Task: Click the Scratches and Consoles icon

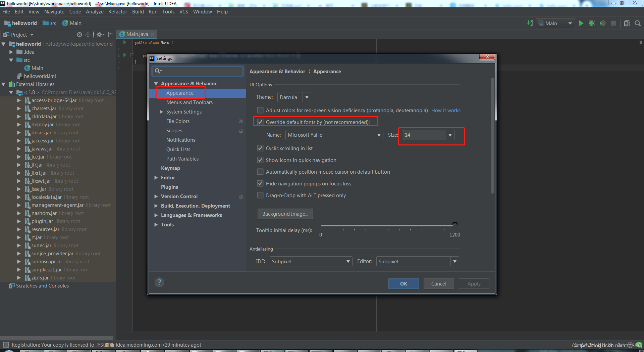Action: [x=12, y=286]
